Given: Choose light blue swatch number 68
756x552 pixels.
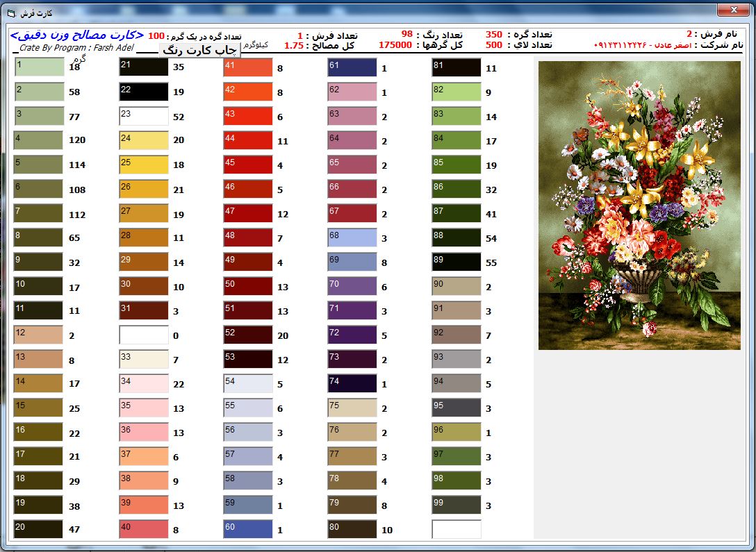Looking at the screenshot, I should (x=352, y=237).
